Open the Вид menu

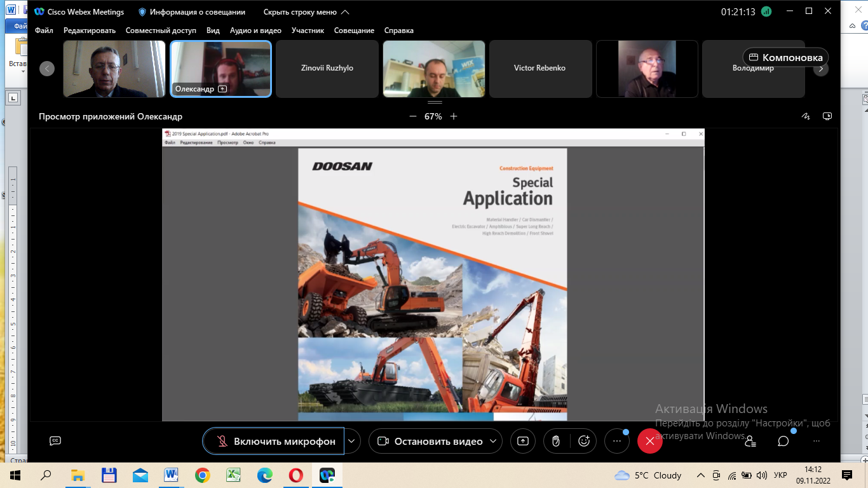[x=213, y=30]
